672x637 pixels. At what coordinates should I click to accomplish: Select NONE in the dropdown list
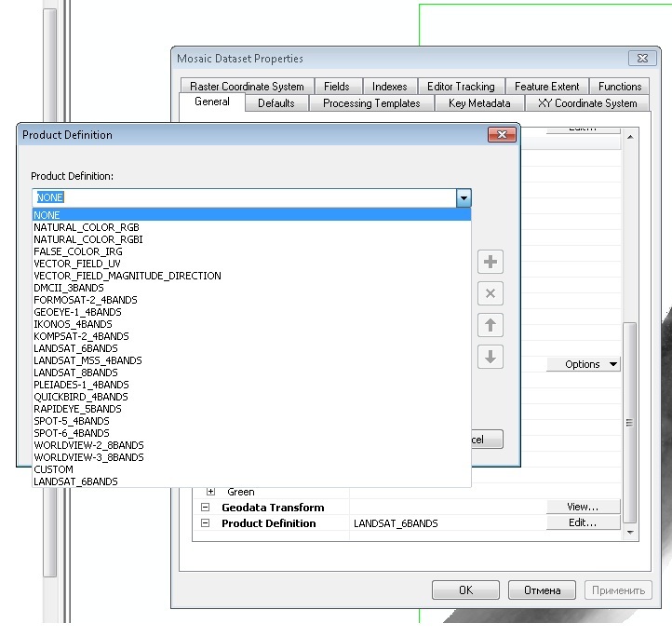click(251, 215)
